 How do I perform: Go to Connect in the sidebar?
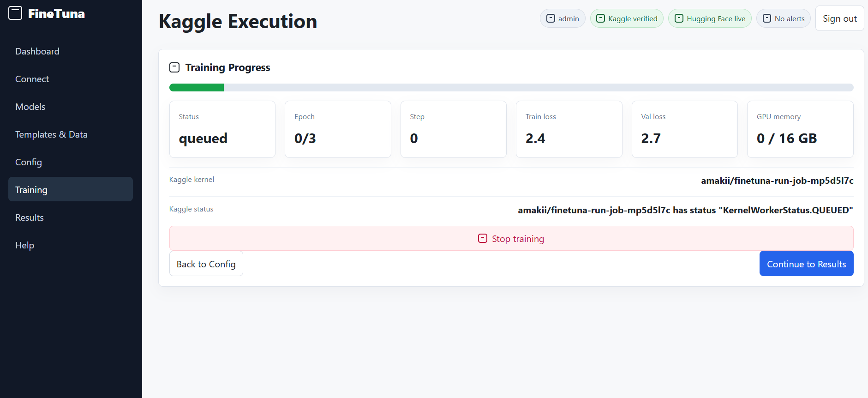pos(71,79)
